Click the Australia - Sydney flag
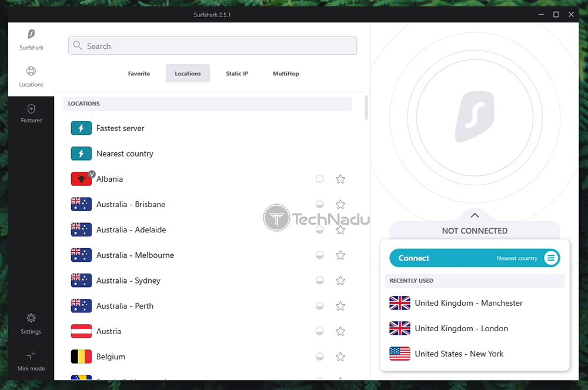The height and width of the screenshot is (390, 588). click(x=81, y=281)
